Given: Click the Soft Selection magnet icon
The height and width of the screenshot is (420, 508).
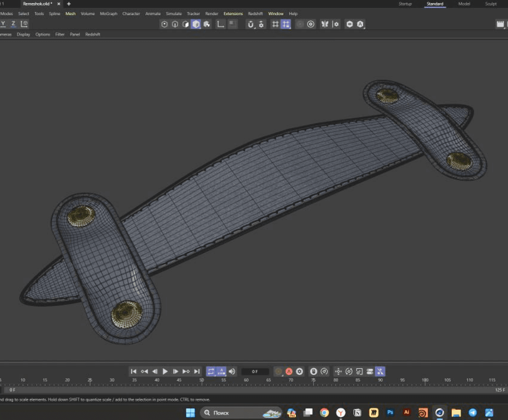Looking at the screenshot, I should (x=251, y=24).
